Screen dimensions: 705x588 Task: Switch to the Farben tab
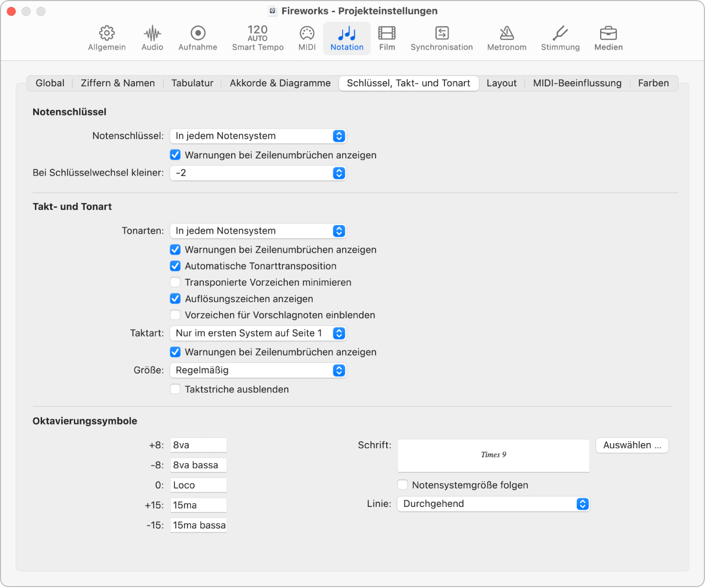coord(653,83)
